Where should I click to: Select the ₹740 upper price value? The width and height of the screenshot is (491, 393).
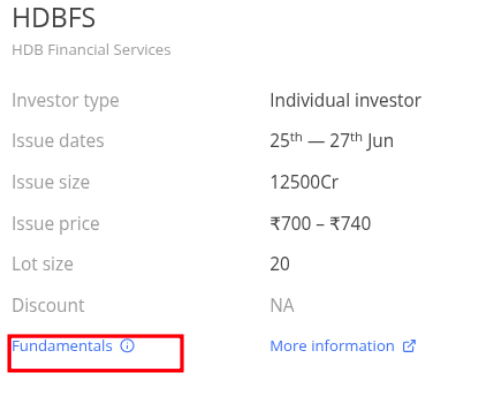[350, 223]
